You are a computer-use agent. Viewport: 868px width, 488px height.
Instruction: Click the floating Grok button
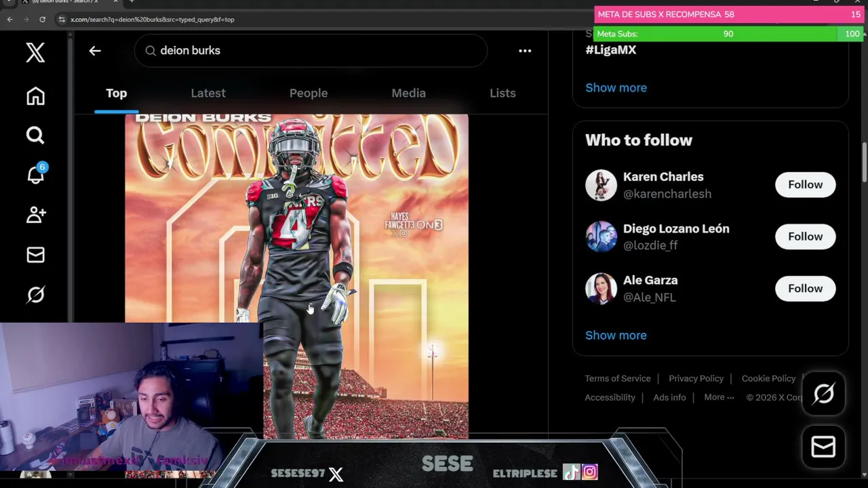823,393
